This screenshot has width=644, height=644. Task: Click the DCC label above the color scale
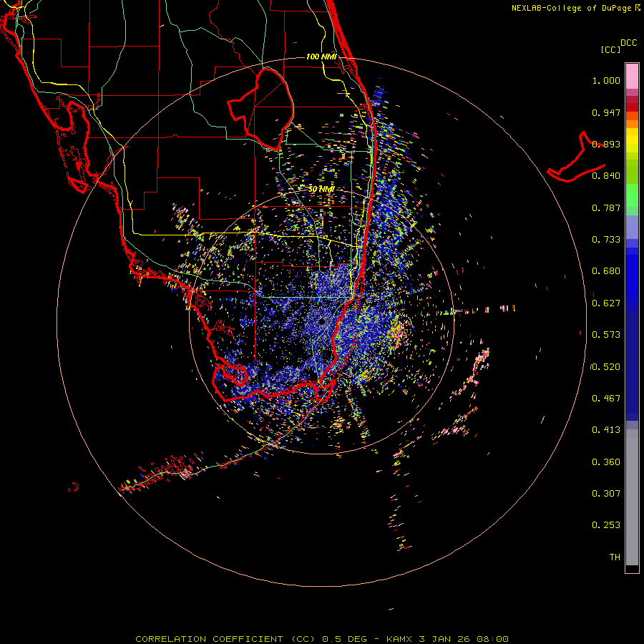click(629, 43)
